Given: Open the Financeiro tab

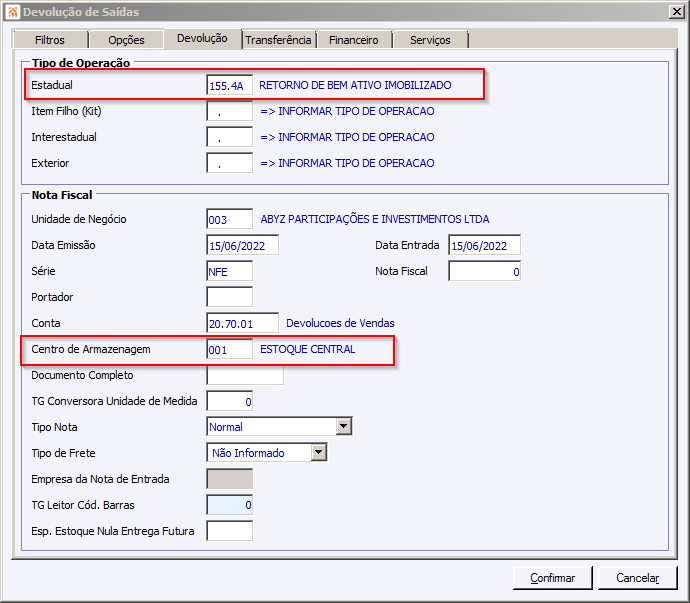Looking at the screenshot, I should pyautogui.click(x=354, y=40).
